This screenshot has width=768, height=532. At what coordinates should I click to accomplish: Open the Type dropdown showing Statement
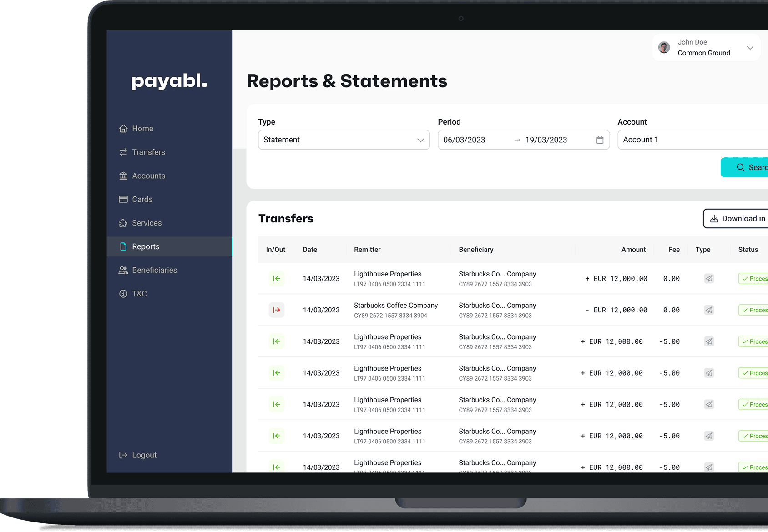[344, 140]
